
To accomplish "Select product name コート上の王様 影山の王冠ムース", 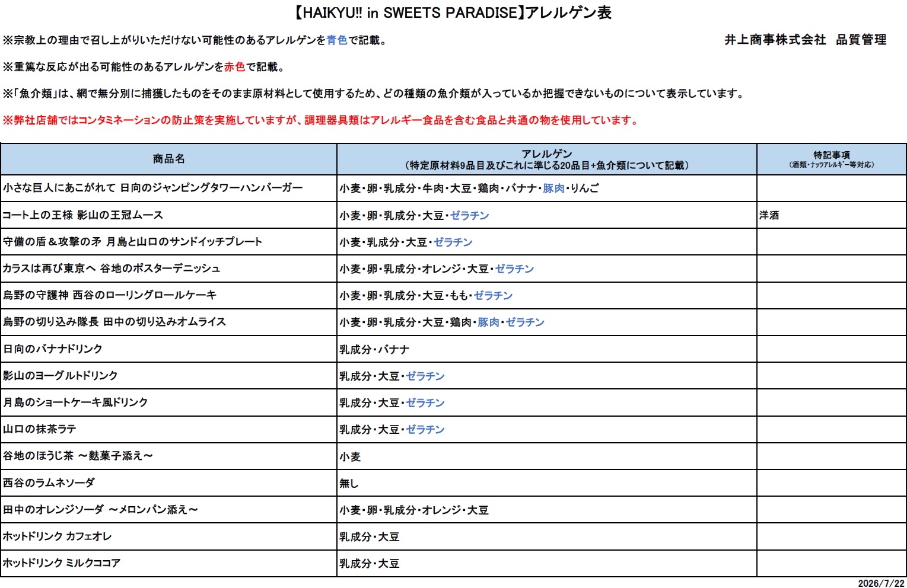I will click(x=83, y=215).
